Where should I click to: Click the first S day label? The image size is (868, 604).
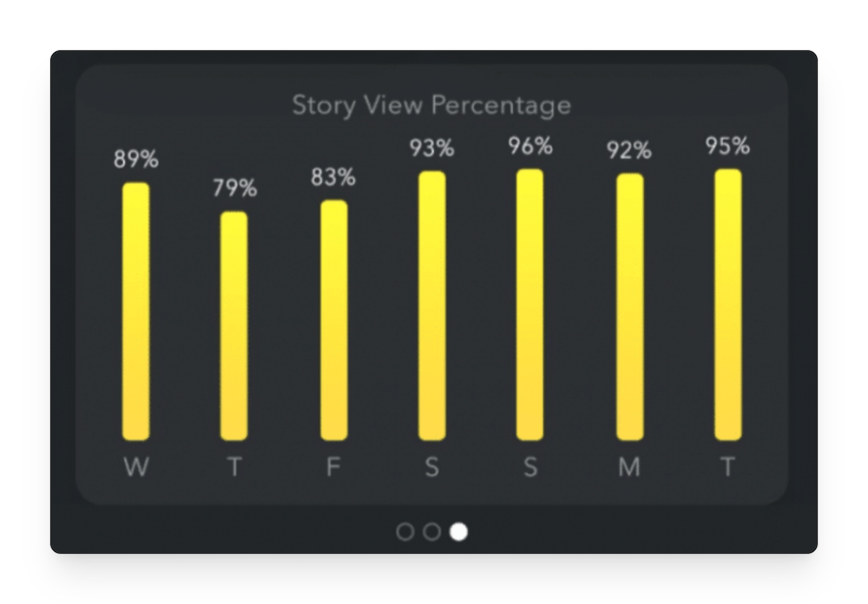point(431,468)
